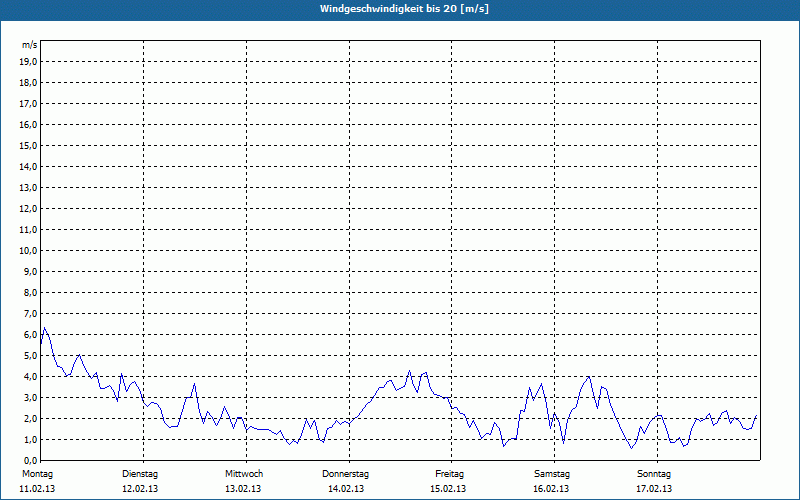Click the 'Montag' day label
This screenshot has height=500, width=800.
click(37, 474)
